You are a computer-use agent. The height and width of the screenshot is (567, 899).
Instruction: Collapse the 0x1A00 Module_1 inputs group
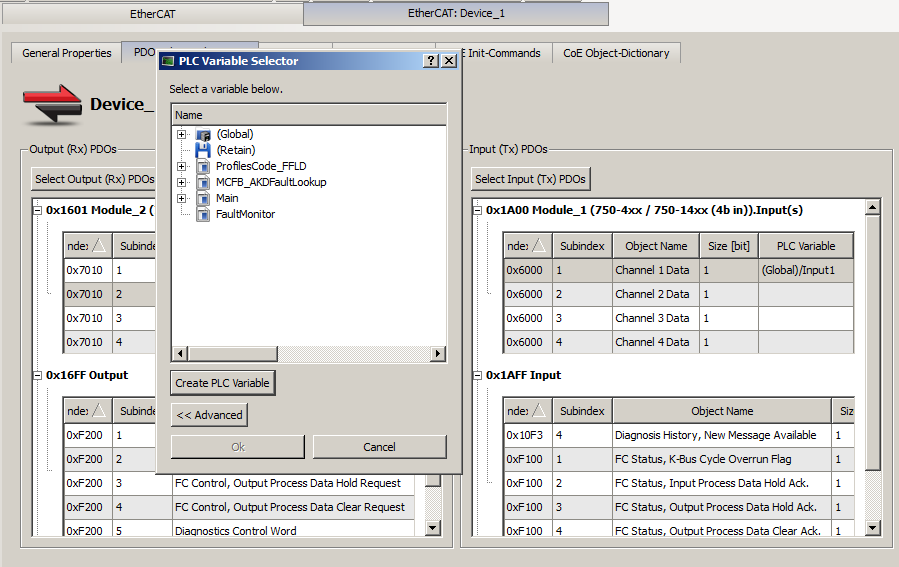477,210
